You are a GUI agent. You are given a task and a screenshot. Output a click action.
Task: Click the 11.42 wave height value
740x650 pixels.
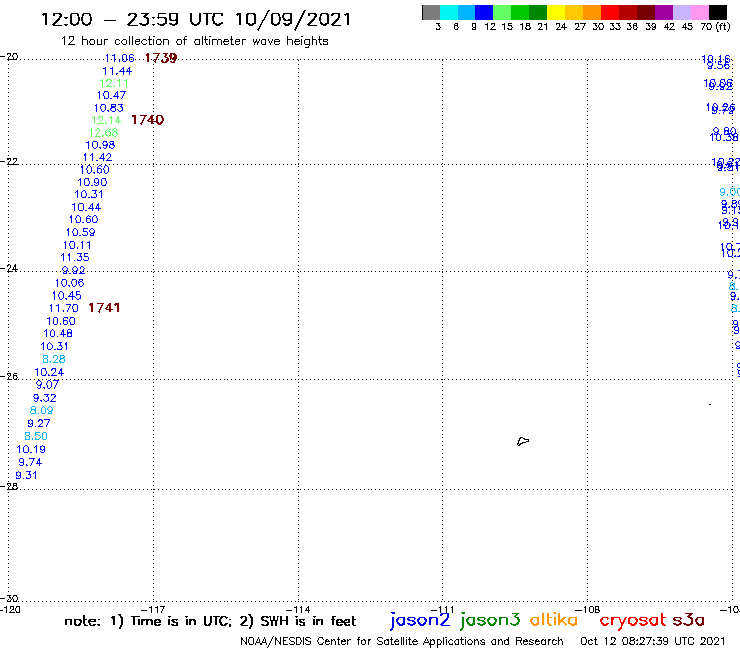point(97,157)
